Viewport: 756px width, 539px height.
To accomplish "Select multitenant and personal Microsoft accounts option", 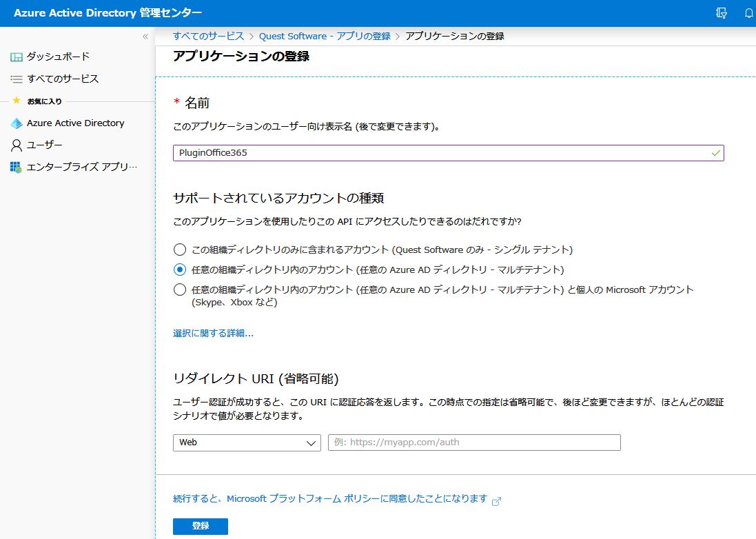I will click(180, 289).
